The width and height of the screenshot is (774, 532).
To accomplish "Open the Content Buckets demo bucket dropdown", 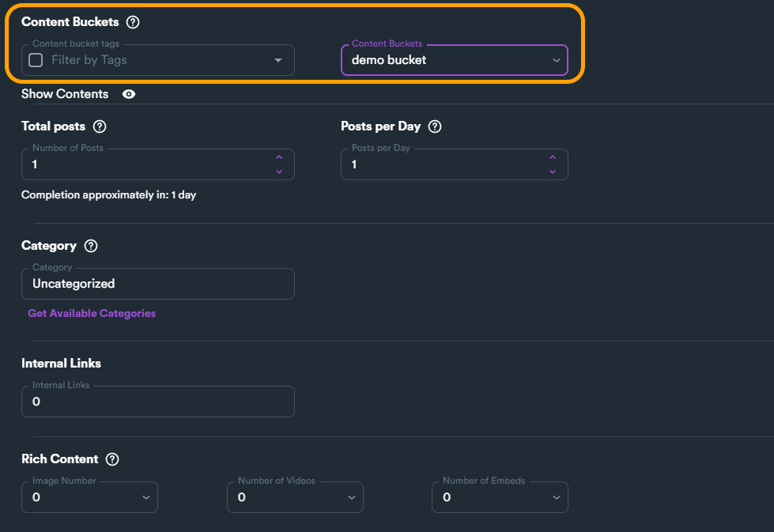I will [454, 60].
